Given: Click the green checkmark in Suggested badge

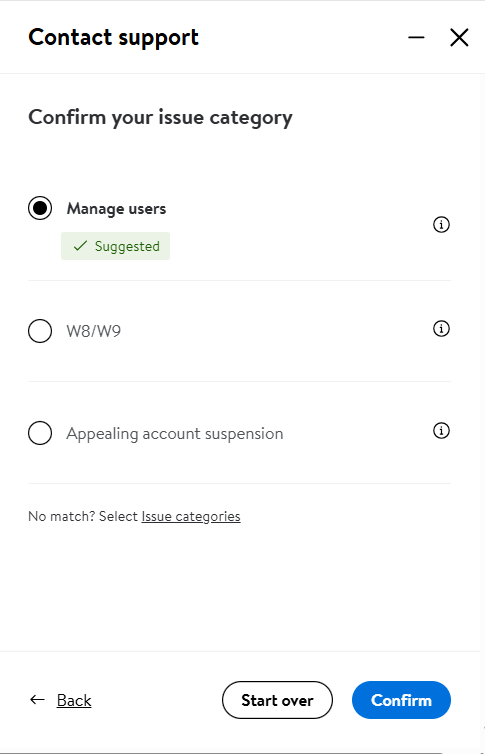Looking at the screenshot, I should 80,246.
